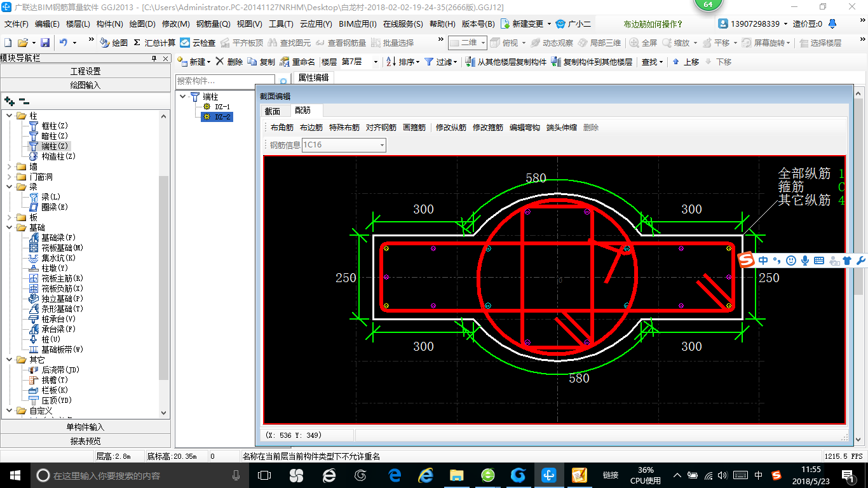Collapse the 其它 folder
The height and width of the screenshot is (488, 868).
10,360
